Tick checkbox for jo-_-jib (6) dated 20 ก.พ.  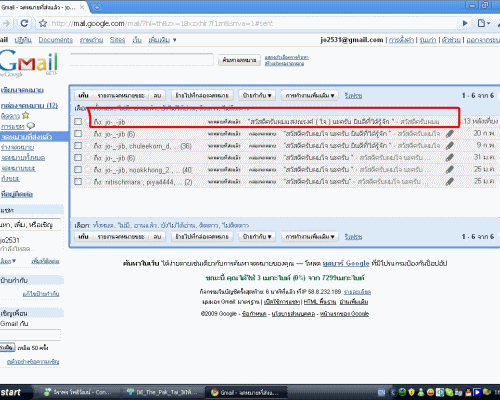click(x=78, y=134)
